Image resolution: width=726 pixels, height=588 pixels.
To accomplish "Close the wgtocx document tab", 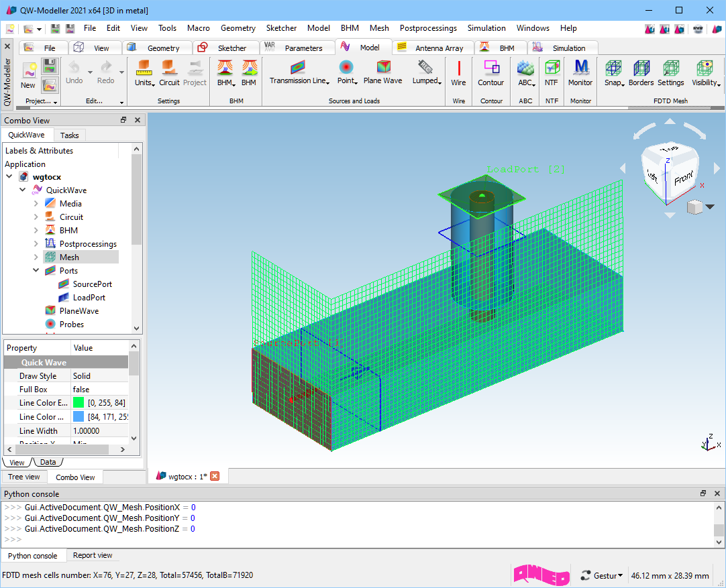I will point(215,476).
